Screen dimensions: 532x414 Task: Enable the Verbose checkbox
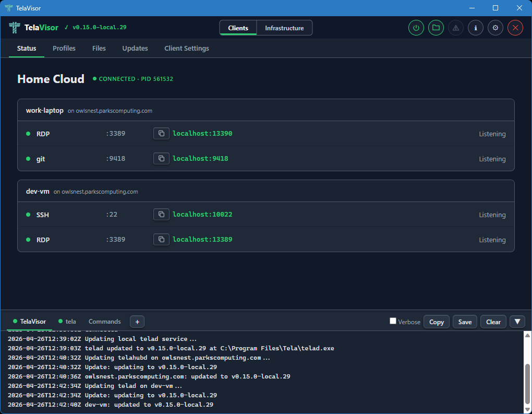click(x=393, y=321)
